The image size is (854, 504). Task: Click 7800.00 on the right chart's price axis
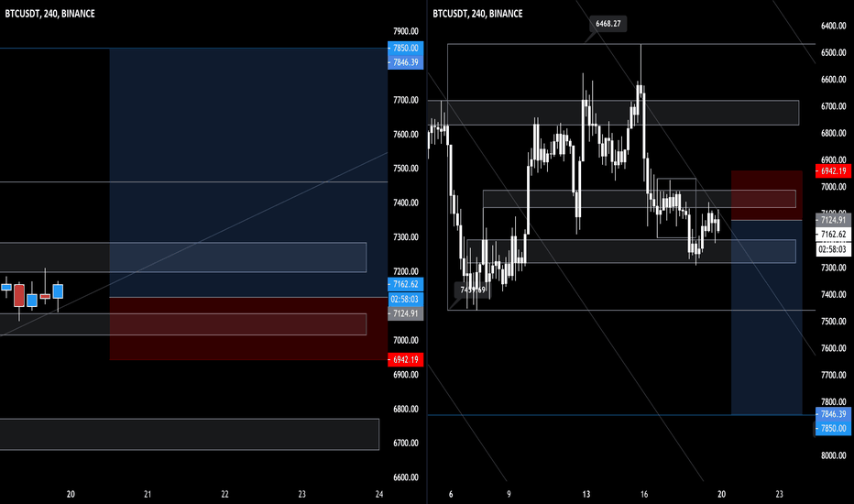coord(833,402)
